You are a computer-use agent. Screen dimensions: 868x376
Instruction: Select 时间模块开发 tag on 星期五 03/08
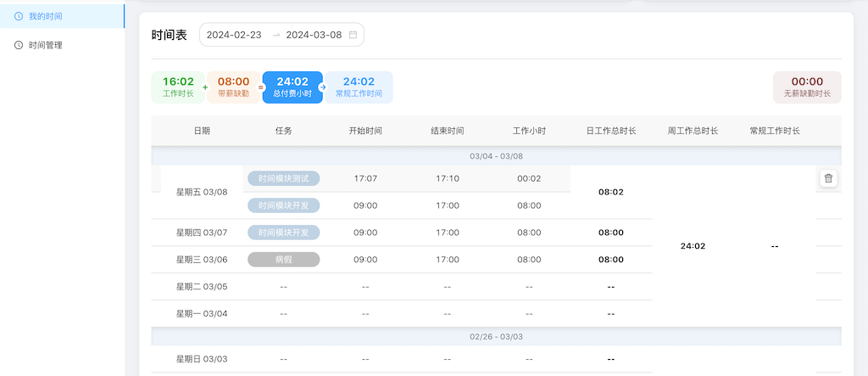[x=283, y=205]
